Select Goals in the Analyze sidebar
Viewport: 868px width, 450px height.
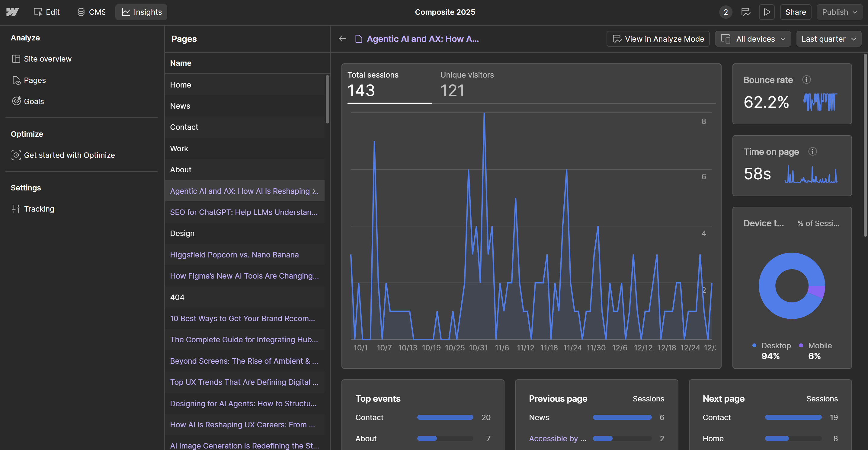[x=34, y=101]
